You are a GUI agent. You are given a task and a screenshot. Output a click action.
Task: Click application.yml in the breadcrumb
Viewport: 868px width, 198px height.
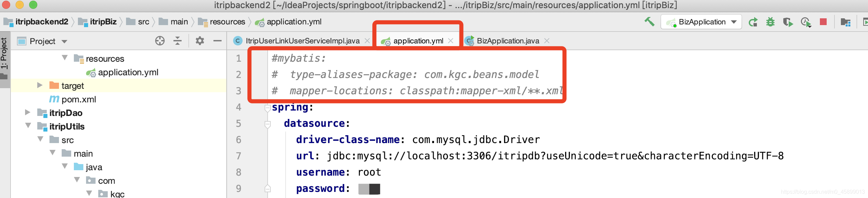[x=294, y=22]
